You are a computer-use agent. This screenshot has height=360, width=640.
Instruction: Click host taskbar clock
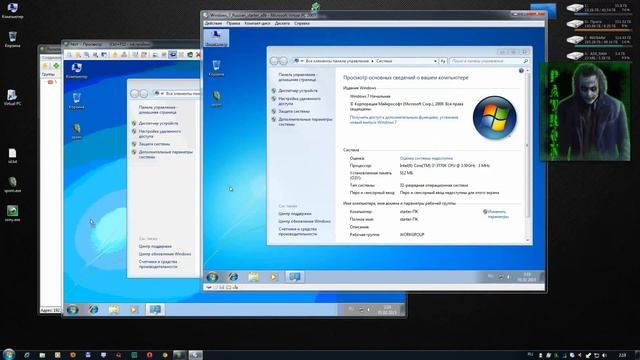(x=622, y=355)
